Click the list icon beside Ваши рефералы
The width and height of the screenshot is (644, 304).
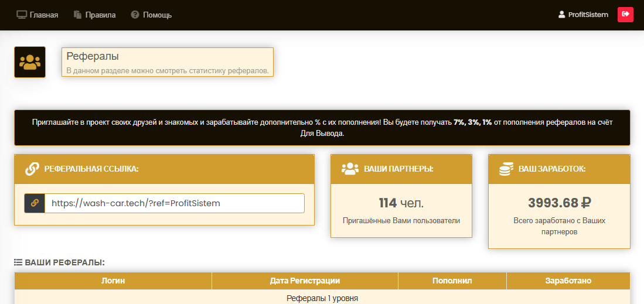coord(18,262)
